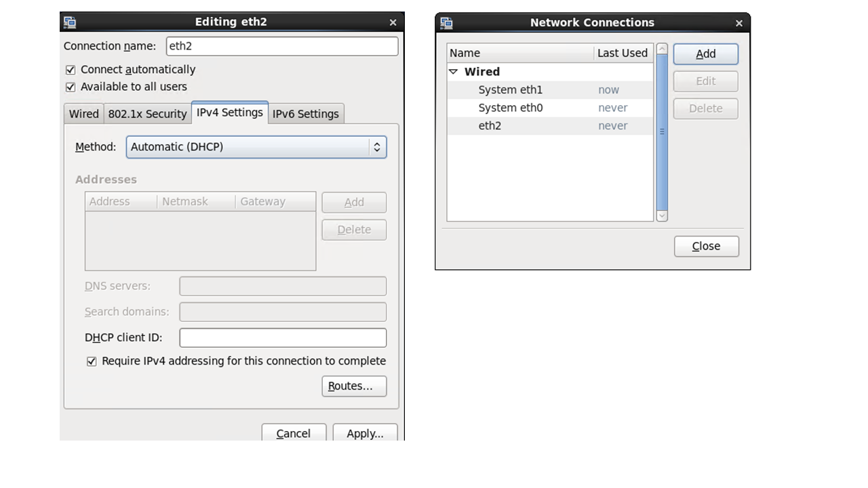The height and width of the screenshot is (488, 868).
Task: Switch to the Wired tab
Action: (84, 114)
